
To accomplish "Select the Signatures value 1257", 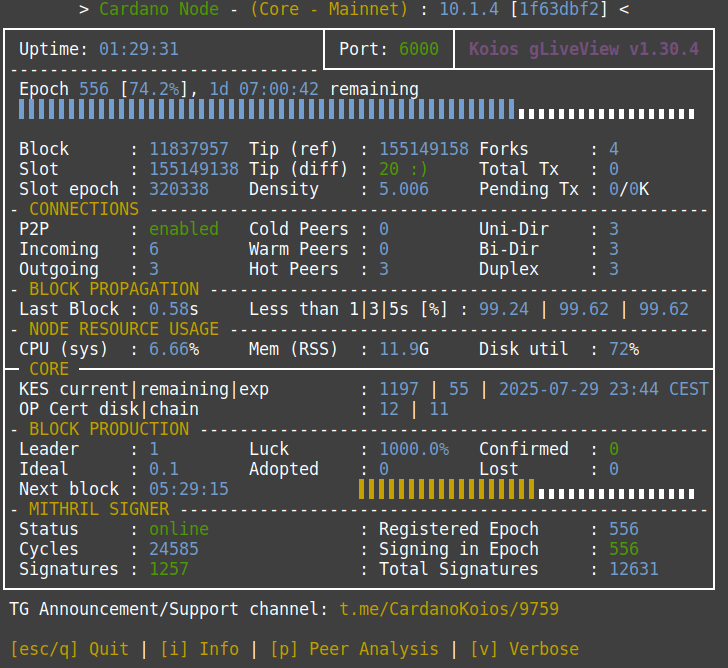I will tap(169, 569).
